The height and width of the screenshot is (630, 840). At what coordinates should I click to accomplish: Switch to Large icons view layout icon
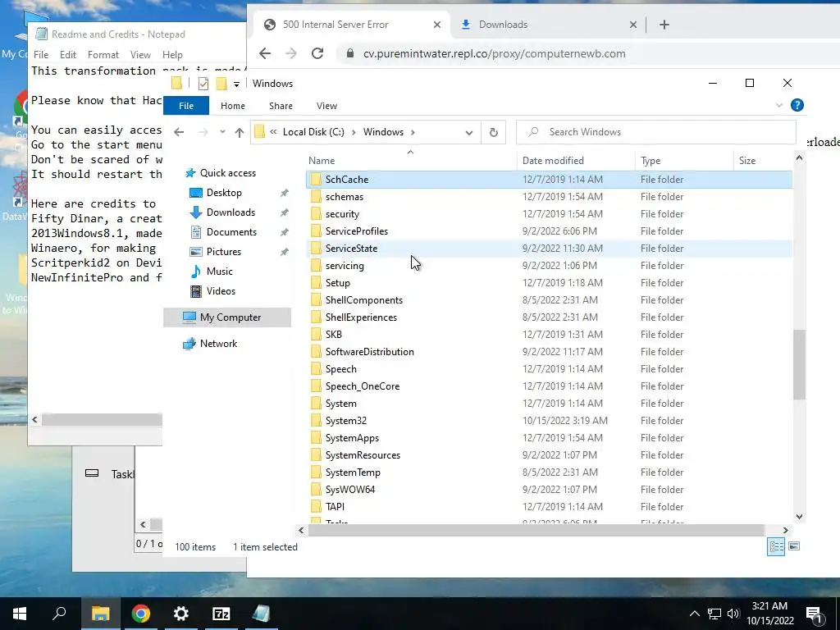pyautogui.click(x=794, y=546)
